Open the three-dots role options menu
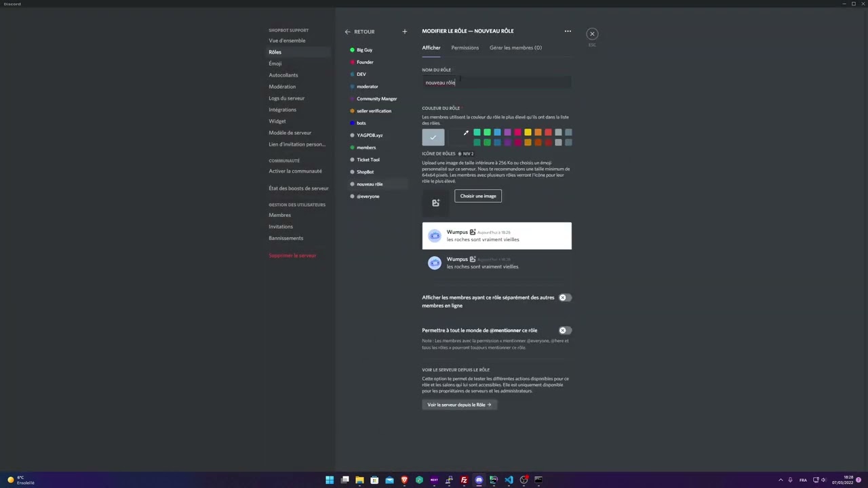The height and width of the screenshot is (488, 868). pyautogui.click(x=568, y=31)
